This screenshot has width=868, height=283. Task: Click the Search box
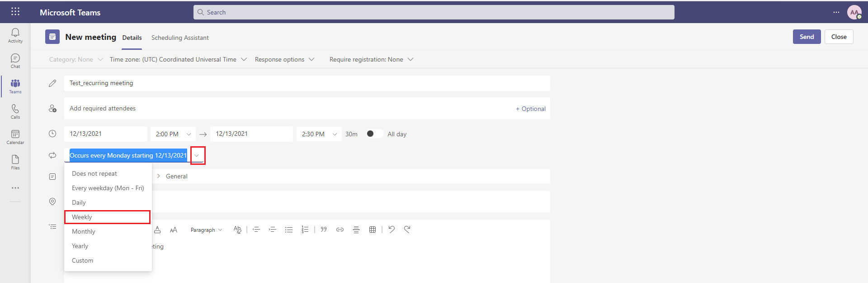434,12
